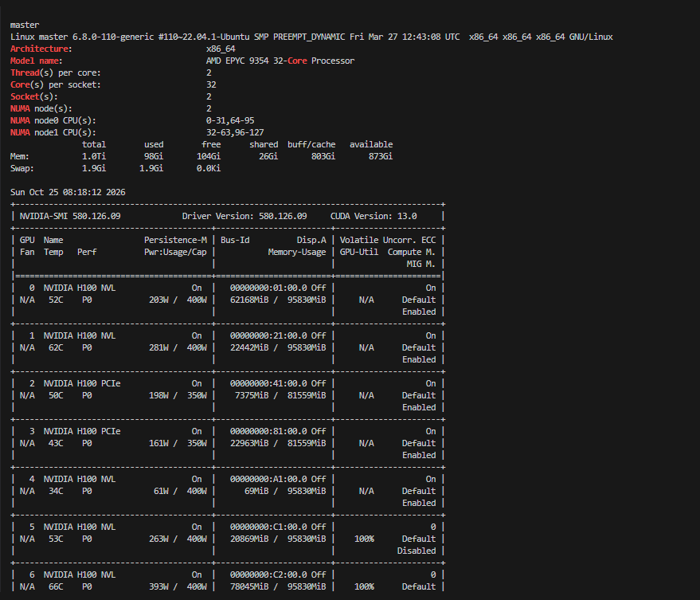This screenshot has height=600, width=700.
Task: Click the free memory value '104Gi'
Action: [x=209, y=156]
